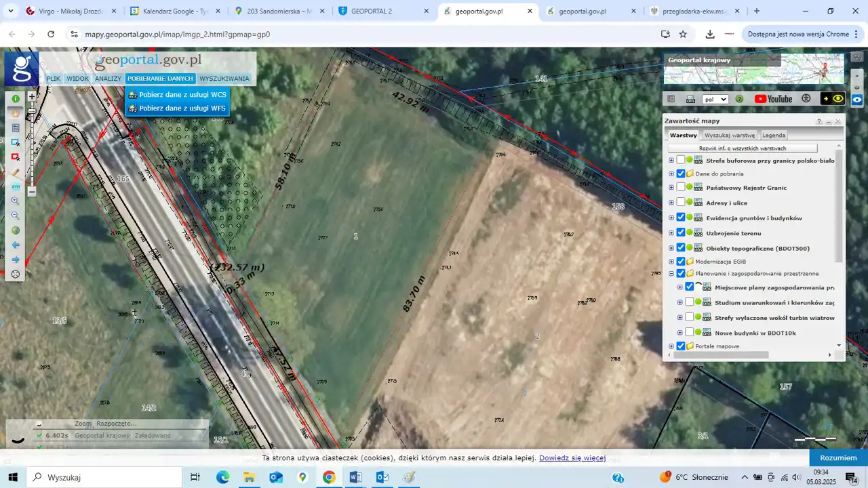Screen dimensions: 868x488
Task: Collapse Planowanie i zagospodarowanie przestrzenne group
Action: point(671,274)
